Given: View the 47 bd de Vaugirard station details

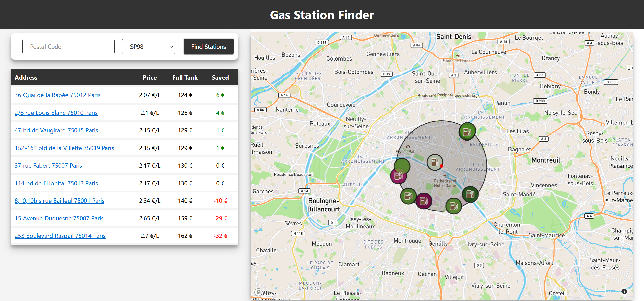Looking at the screenshot, I should coord(56,130).
